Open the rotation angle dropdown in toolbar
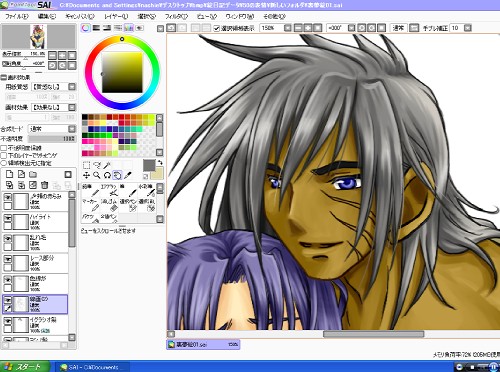This screenshot has width=500, height=372. 351,28
